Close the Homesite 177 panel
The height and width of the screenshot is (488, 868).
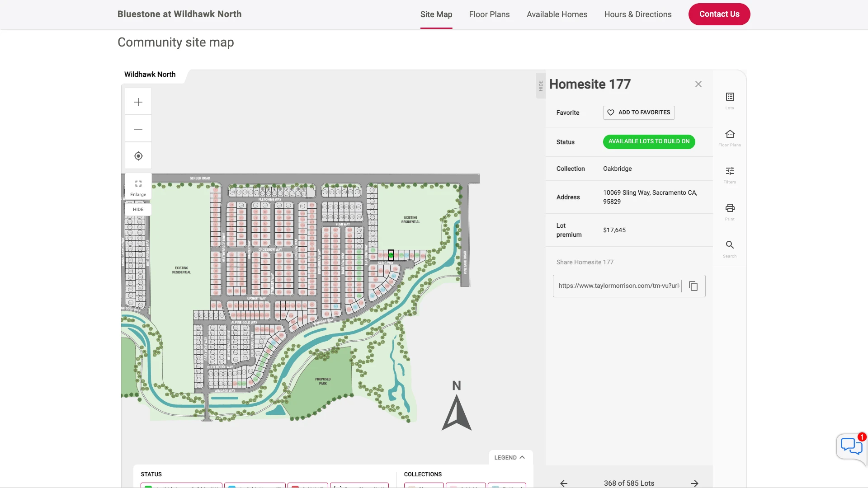point(698,84)
